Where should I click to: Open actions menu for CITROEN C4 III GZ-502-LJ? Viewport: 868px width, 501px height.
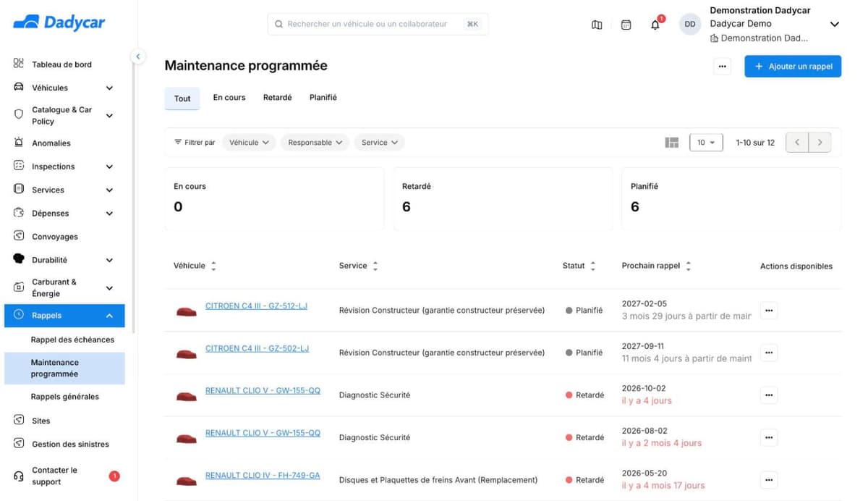769,353
